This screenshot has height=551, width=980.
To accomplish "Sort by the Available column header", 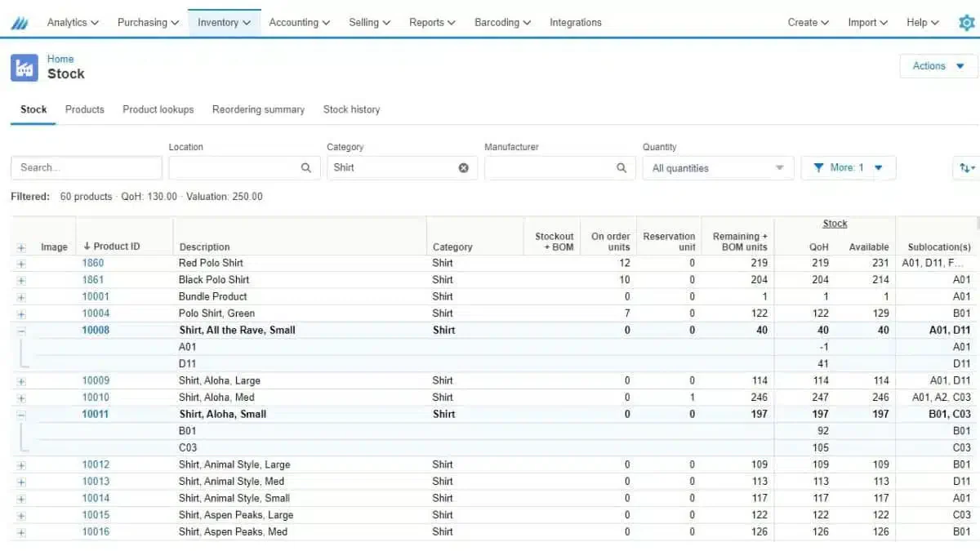I will click(869, 247).
